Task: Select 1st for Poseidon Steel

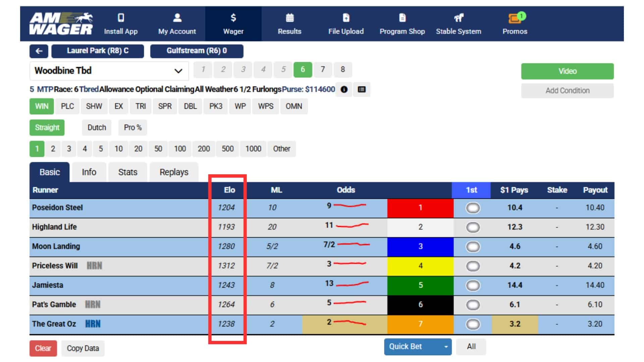Action: click(473, 208)
